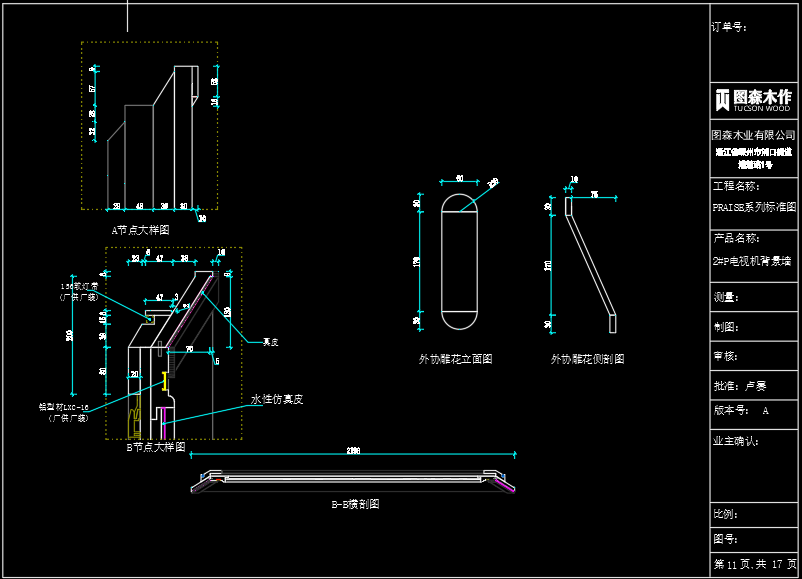Click the Tucson Wood logo
The width and height of the screenshot is (802, 579).
click(x=753, y=100)
